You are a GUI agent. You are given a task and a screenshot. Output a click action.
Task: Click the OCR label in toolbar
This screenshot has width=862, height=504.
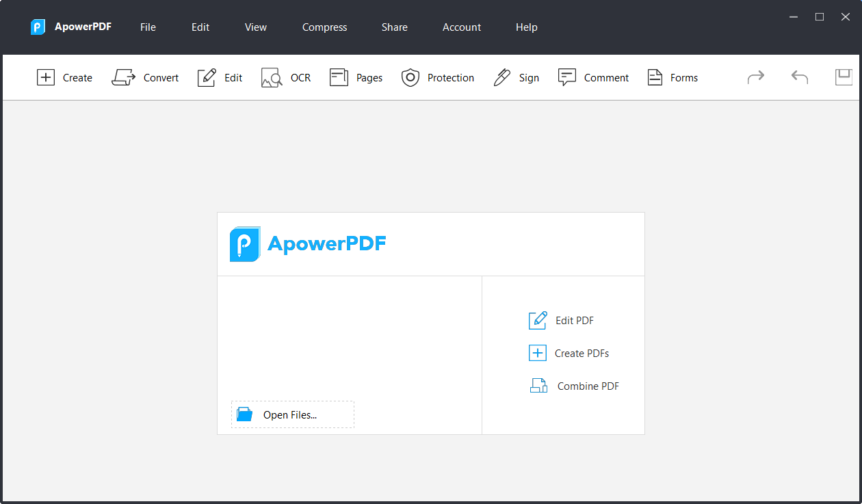click(x=301, y=78)
